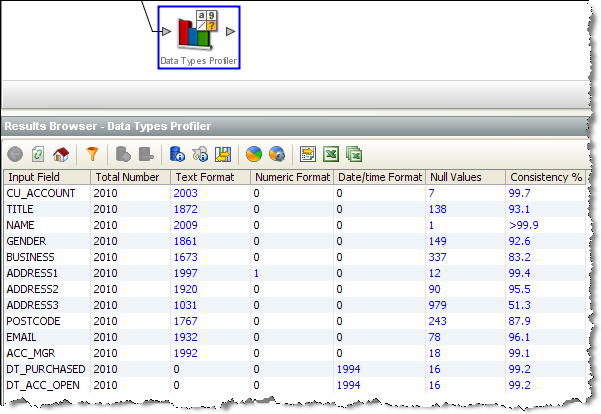601x414 pixels.
Task: Open the pie chart with gear icon
Action: [x=277, y=154]
